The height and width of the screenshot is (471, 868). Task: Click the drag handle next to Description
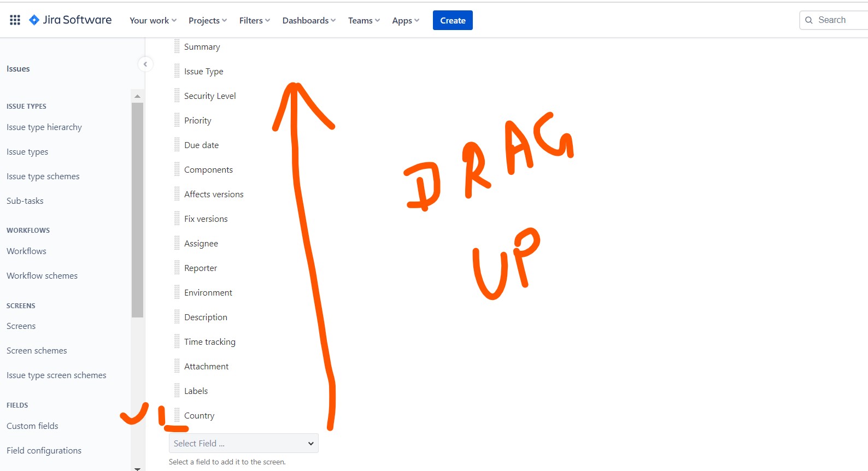[x=177, y=317]
